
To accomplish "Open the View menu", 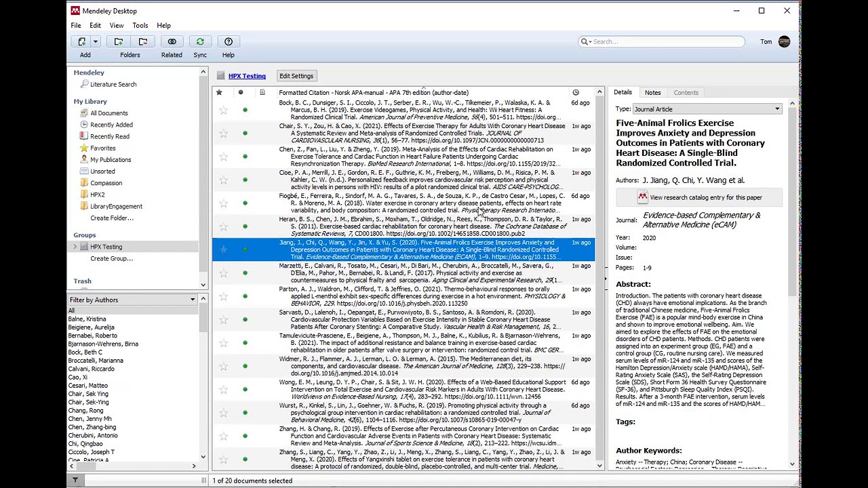I will click(117, 26).
